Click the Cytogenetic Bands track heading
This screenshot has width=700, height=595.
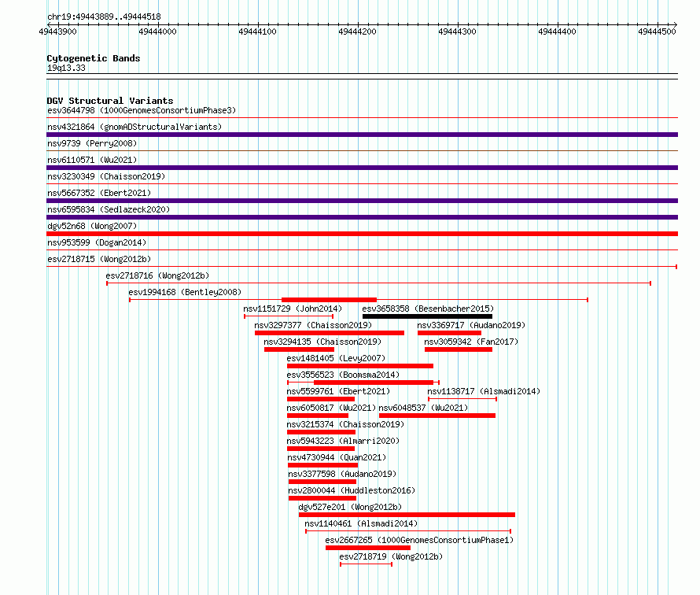pos(94,58)
